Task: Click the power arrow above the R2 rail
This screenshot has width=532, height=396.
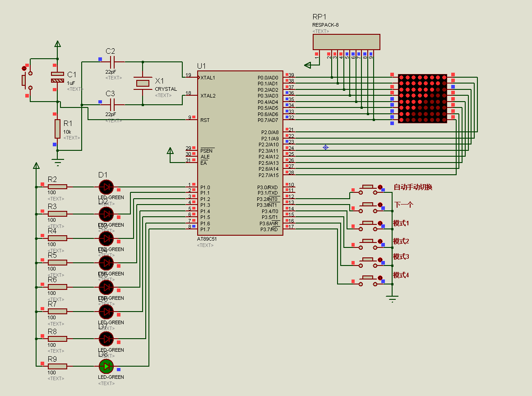Action: click(x=36, y=165)
